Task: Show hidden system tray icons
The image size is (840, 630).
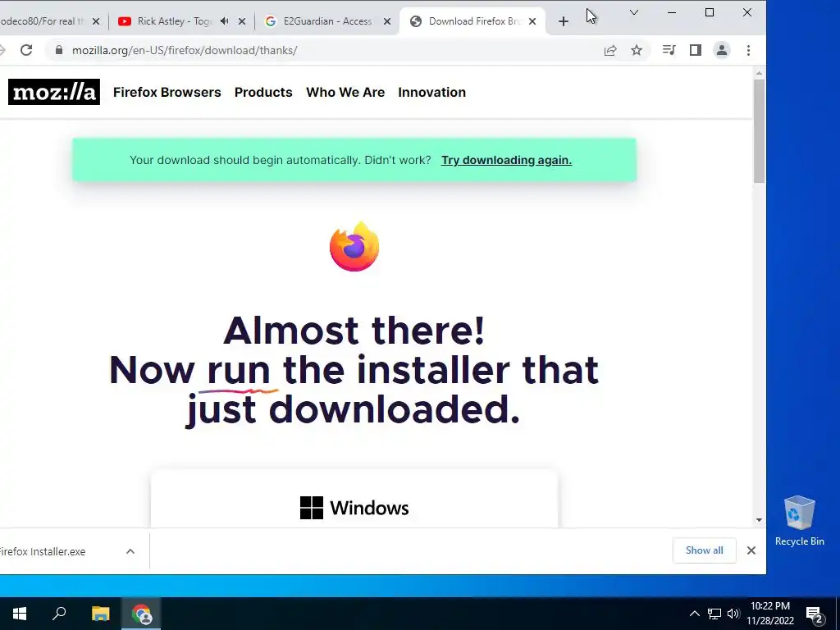Action: (694, 614)
